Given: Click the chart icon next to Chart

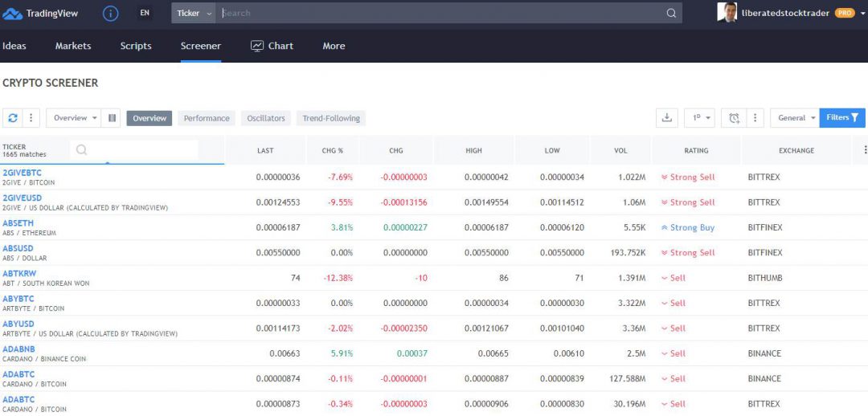Looking at the screenshot, I should (257, 46).
